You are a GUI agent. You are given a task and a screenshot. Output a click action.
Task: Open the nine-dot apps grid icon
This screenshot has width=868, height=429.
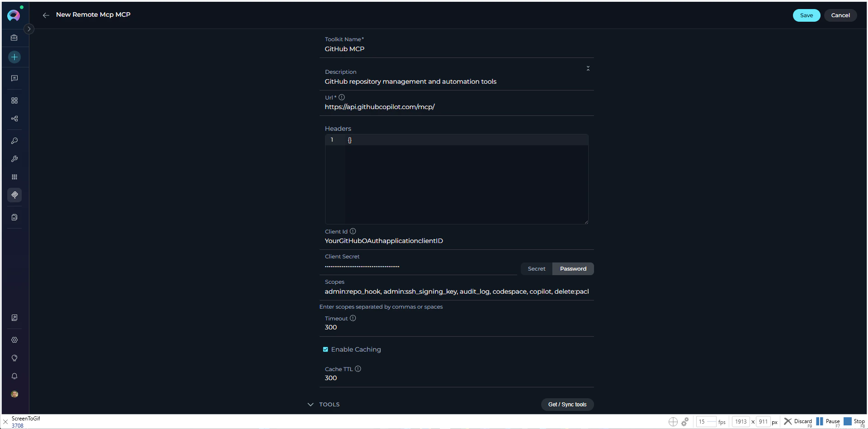(14, 177)
